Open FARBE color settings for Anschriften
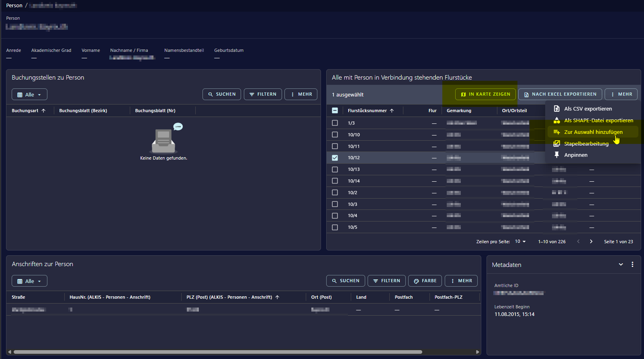 point(425,281)
